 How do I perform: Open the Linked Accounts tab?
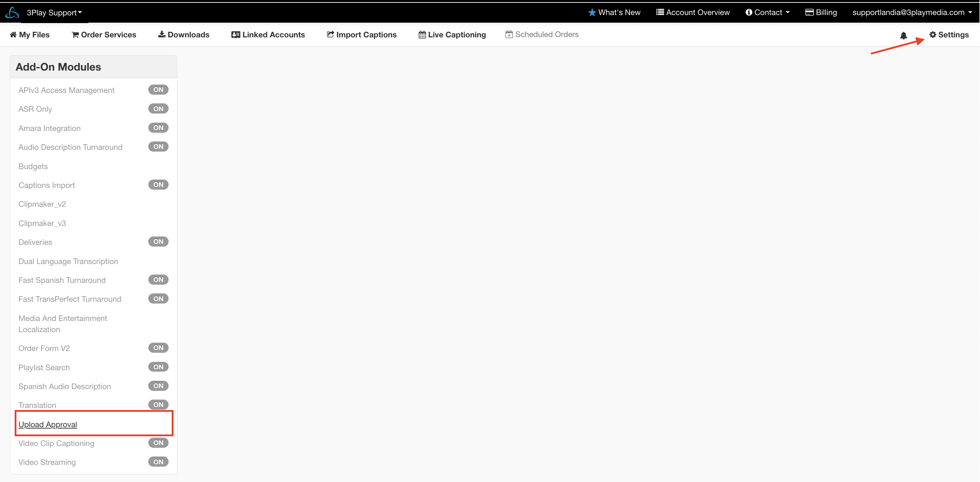tap(268, 35)
